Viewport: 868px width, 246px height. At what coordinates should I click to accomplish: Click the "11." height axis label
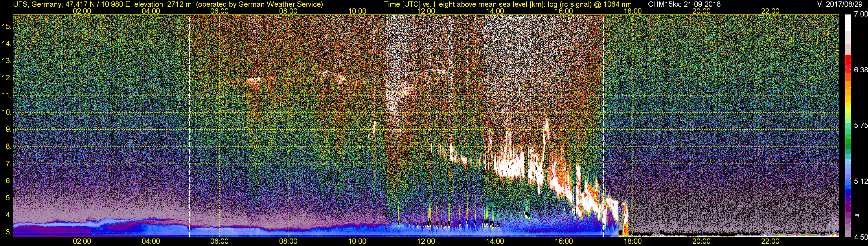[6, 95]
